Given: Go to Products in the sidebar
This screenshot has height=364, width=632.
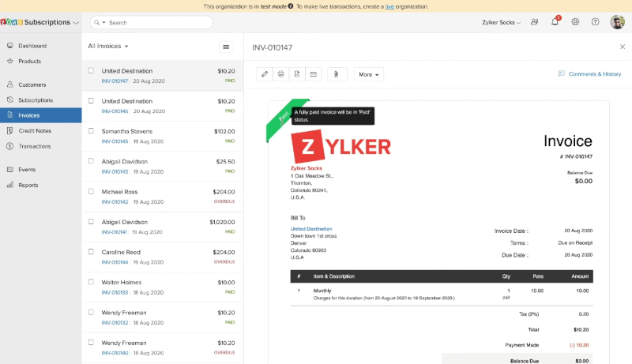Looking at the screenshot, I should (x=30, y=62).
